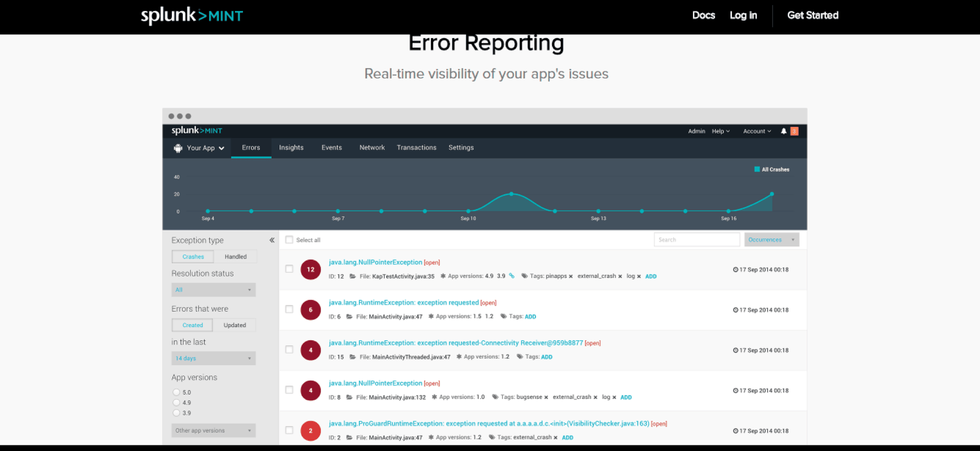Image resolution: width=980 pixels, height=451 pixels.
Task: Click occurrences badge for error ID 15
Action: coord(311,350)
